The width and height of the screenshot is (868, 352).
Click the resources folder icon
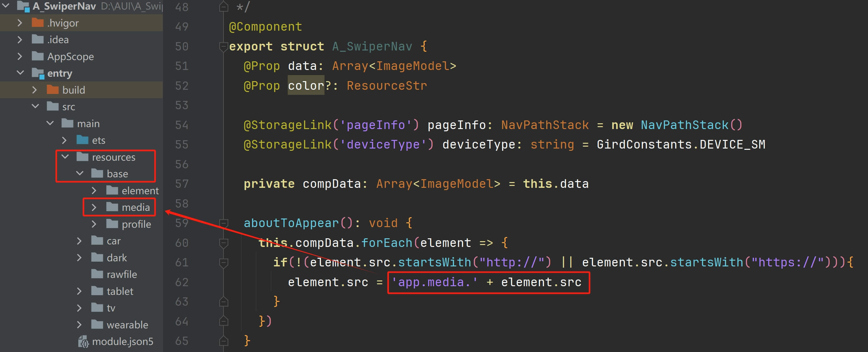82,157
